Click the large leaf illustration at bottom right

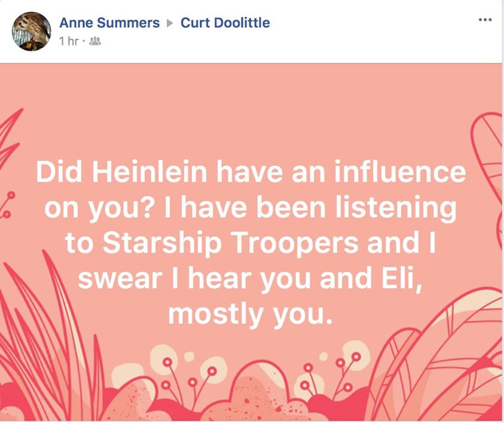point(454,359)
